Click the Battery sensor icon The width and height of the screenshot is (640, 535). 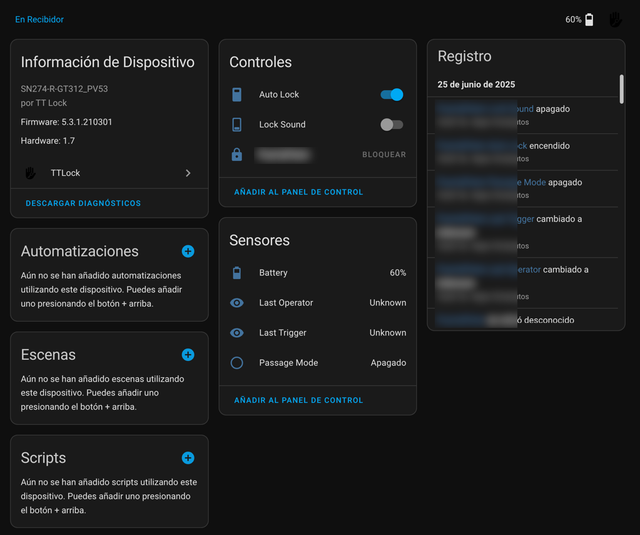[237, 273]
